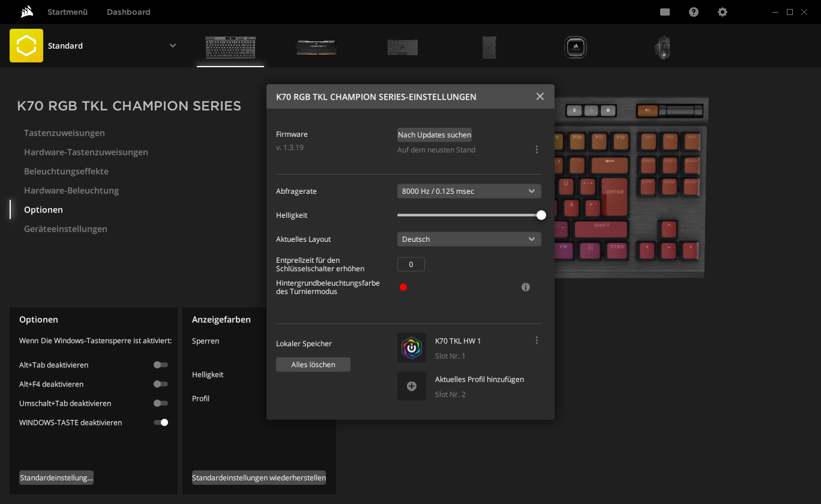Open the Aktuelles Layout dropdown
Image resolution: width=821 pixels, height=504 pixels.
coord(469,239)
